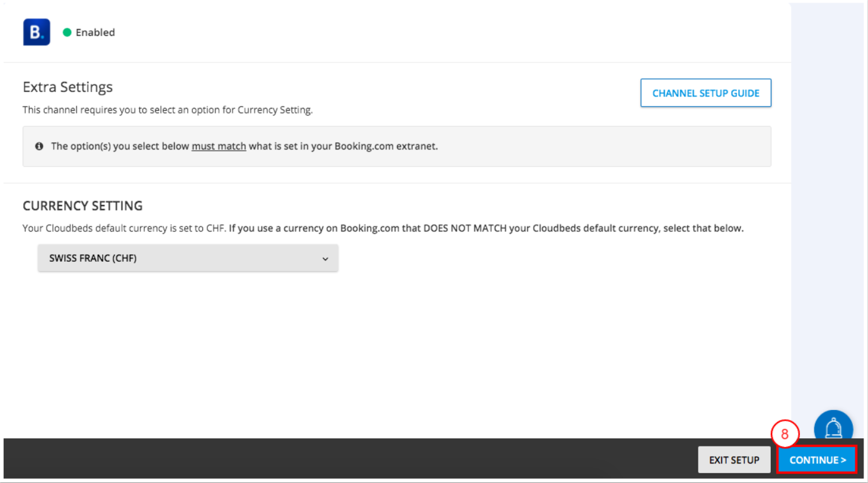The height and width of the screenshot is (483, 868).
Task: Expand the currency dropdown chevron arrow
Action: (x=325, y=259)
